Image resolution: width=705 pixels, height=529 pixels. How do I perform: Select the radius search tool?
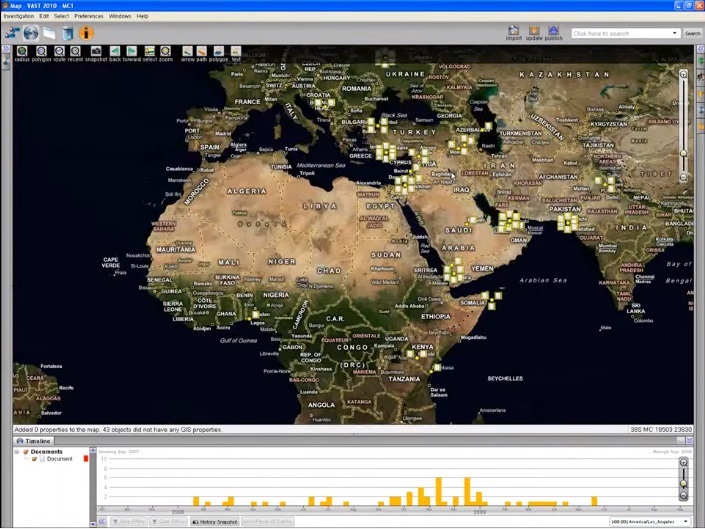tap(22, 51)
